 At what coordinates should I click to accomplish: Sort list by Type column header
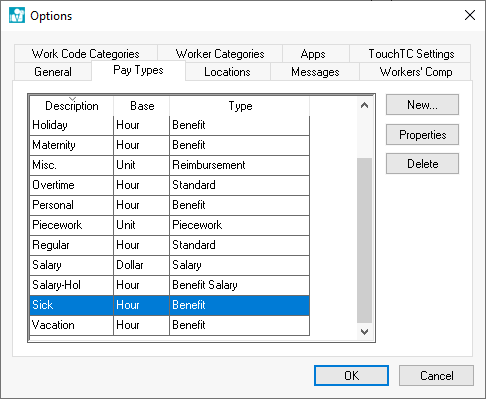(240, 106)
